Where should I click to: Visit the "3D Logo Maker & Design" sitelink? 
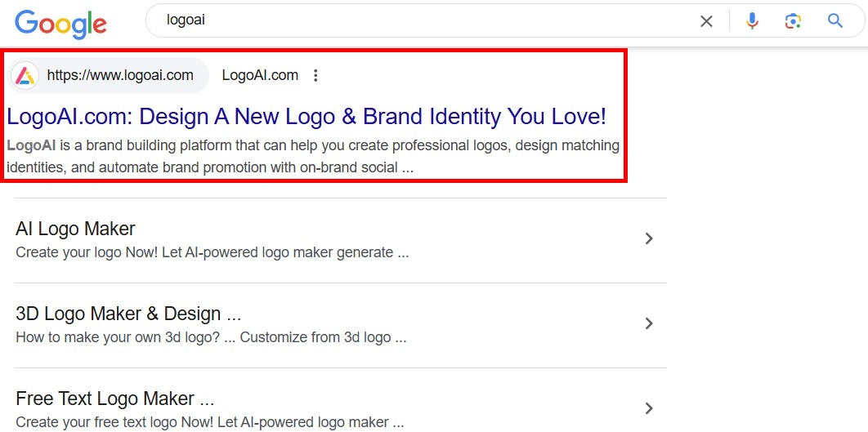[x=128, y=314]
